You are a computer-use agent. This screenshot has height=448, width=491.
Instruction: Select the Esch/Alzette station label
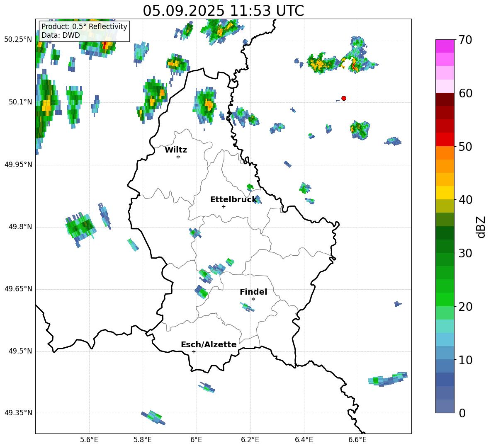click(x=209, y=344)
